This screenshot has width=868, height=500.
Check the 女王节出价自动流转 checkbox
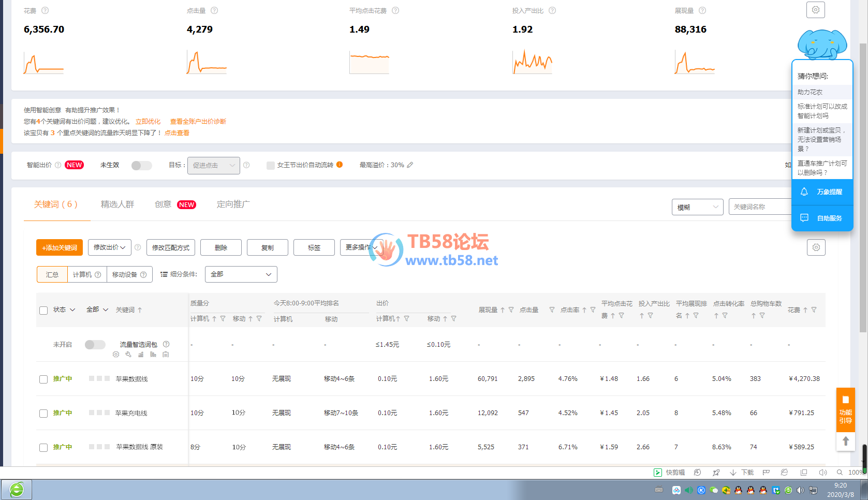(271, 166)
